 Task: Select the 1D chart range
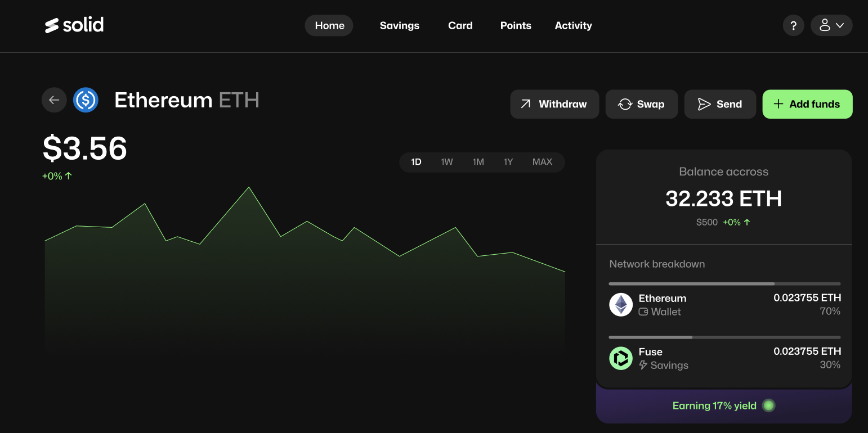[x=416, y=162]
